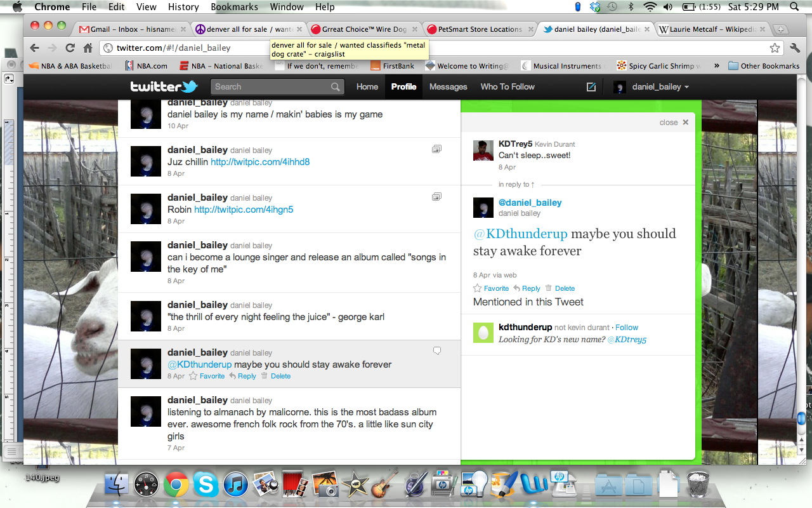Delete the tweet from the detail panel

[x=560, y=288]
